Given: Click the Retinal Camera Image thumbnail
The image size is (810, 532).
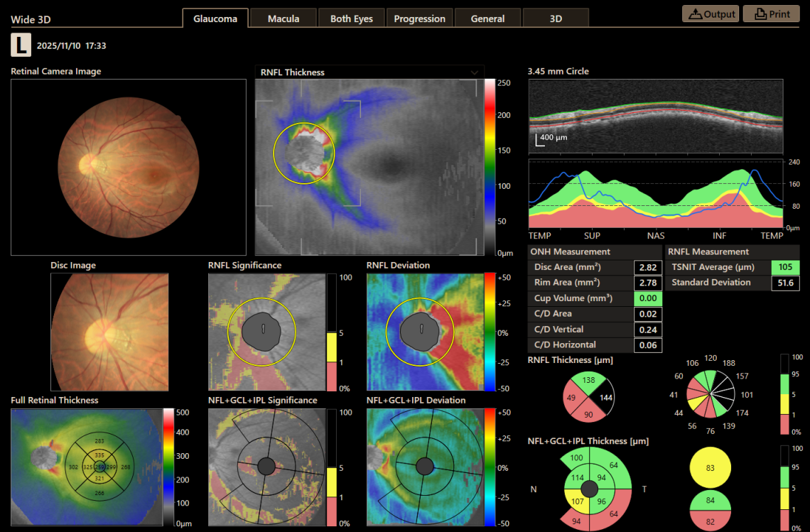Looking at the screenshot, I should pos(128,167).
